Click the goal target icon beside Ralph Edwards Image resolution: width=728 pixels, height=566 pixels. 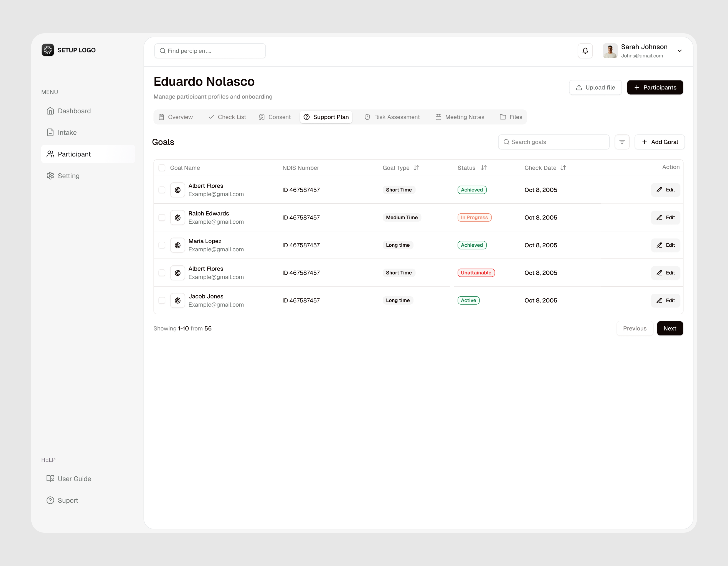tap(178, 217)
